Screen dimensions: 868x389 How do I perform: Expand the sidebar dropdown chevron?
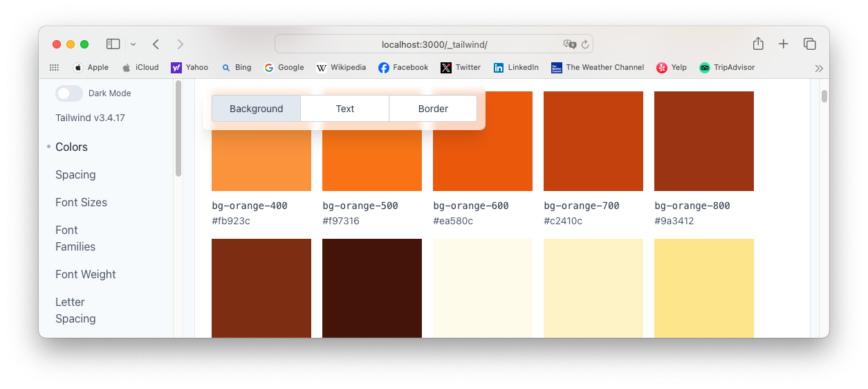pos(133,44)
